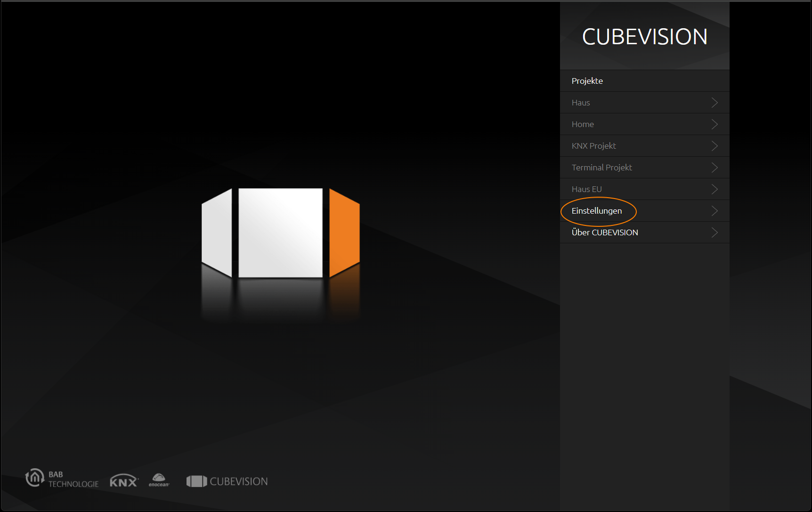
Task: Click the BAB Technologie logo
Action: 62,479
